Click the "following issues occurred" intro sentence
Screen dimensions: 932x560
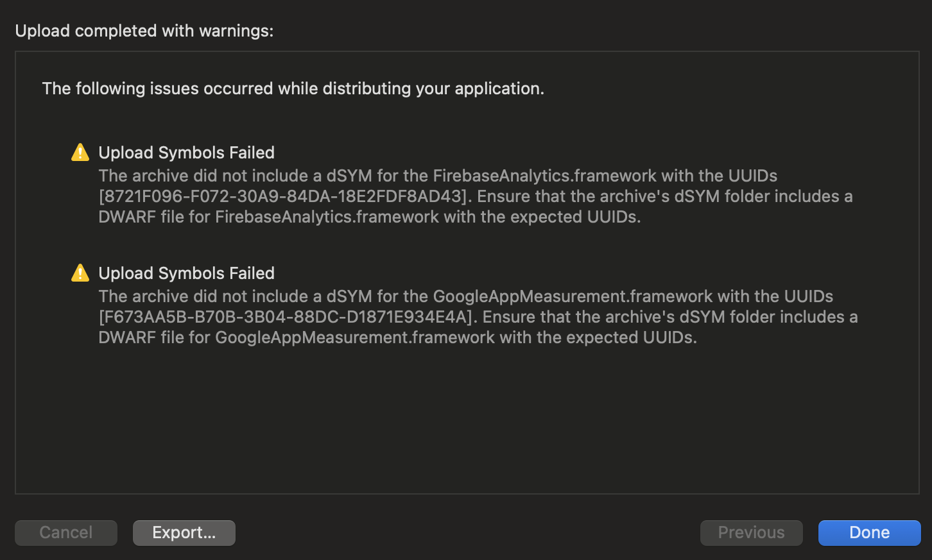pos(293,89)
